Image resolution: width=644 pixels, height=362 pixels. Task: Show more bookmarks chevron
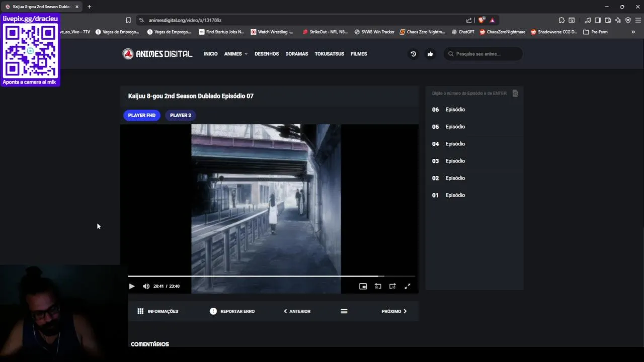tap(633, 32)
